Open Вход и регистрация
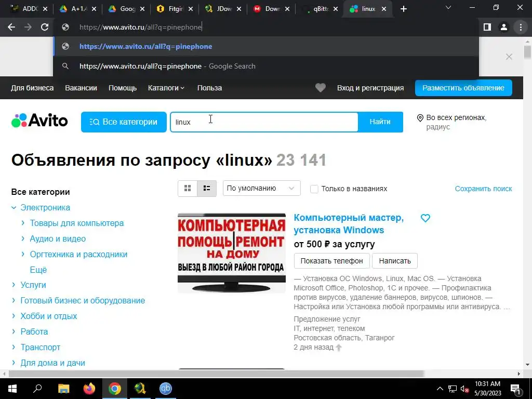532x399 pixels. pyautogui.click(x=370, y=88)
